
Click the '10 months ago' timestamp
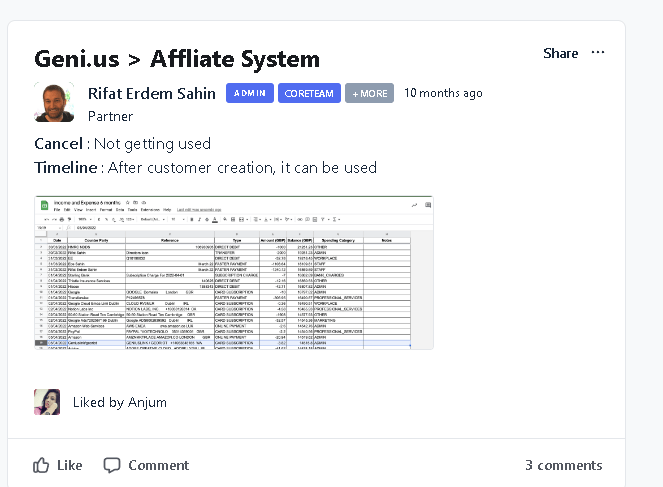[443, 93]
